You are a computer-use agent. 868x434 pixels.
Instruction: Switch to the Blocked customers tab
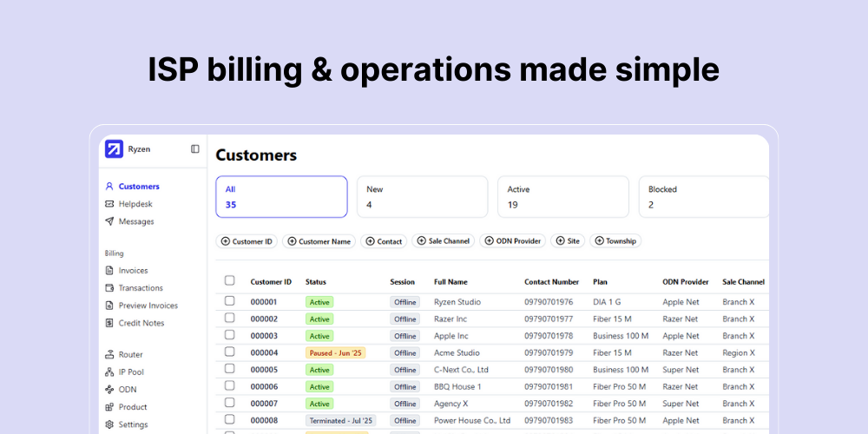click(x=703, y=197)
